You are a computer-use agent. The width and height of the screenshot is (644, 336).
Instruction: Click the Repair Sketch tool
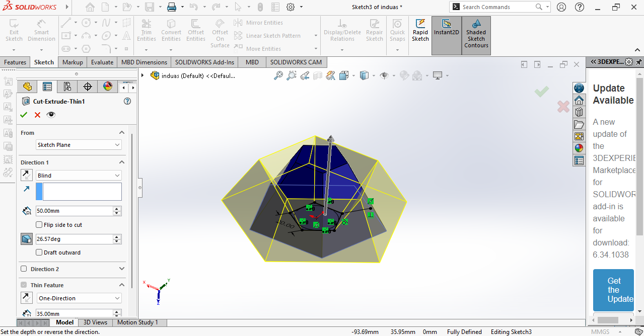pyautogui.click(x=375, y=31)
